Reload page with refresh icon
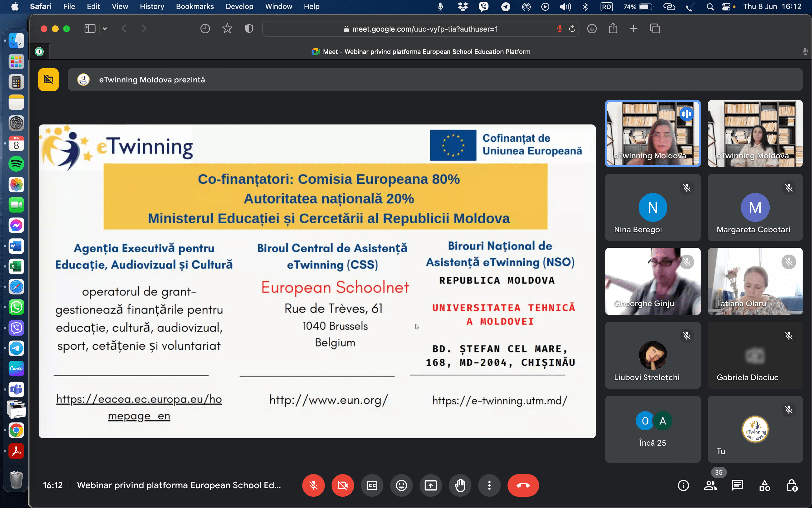Screen dimensions: 812x508 572,29
